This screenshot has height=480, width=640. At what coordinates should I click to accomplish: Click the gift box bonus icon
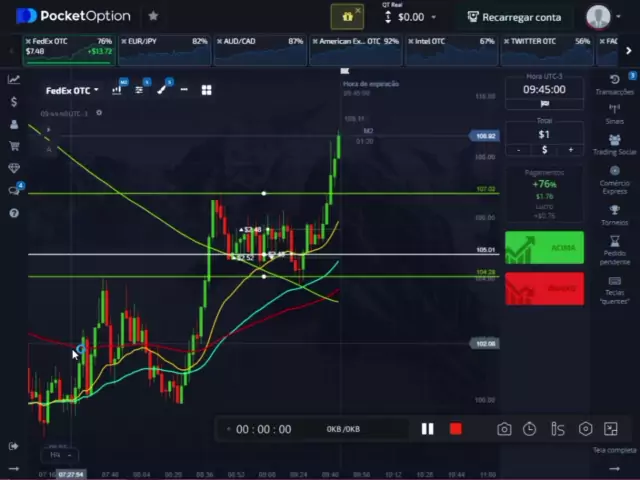point(347,17)
